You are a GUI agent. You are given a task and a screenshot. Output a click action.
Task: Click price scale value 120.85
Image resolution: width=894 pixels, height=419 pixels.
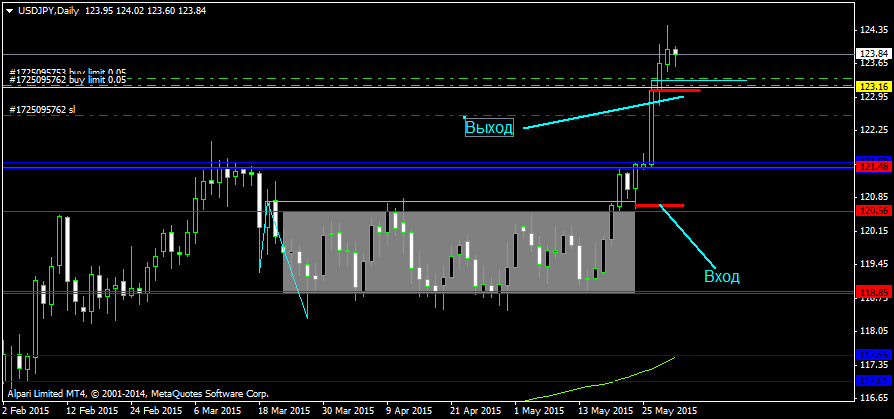click(x=874, y=197)
